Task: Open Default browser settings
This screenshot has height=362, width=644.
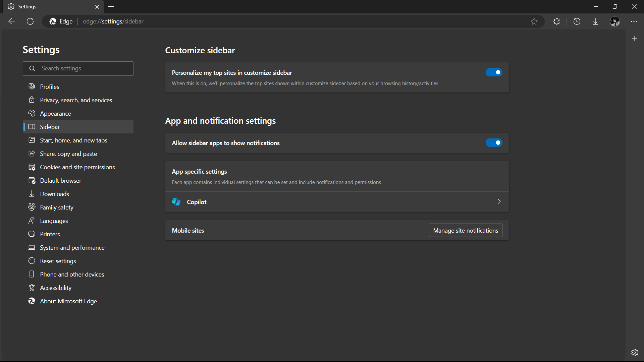Action: point(78,180)
